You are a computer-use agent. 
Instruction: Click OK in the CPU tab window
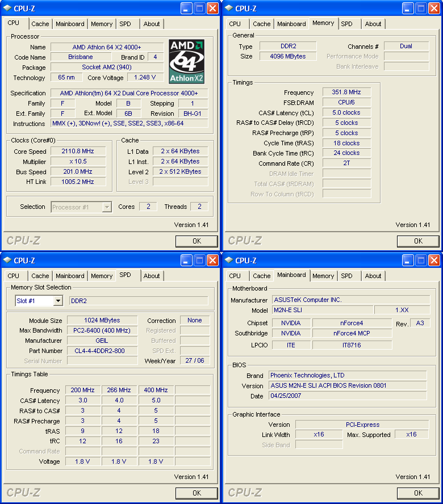[197, 241]
